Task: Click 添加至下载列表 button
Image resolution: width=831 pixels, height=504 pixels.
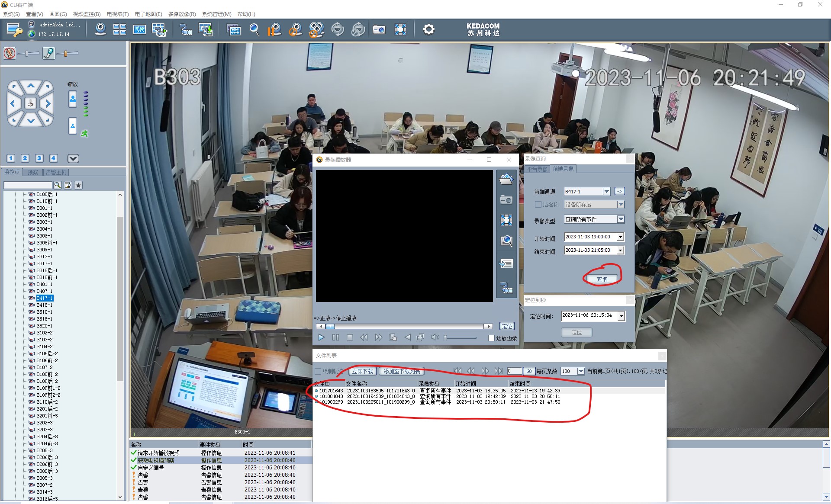Action: [x=402, y=371]
